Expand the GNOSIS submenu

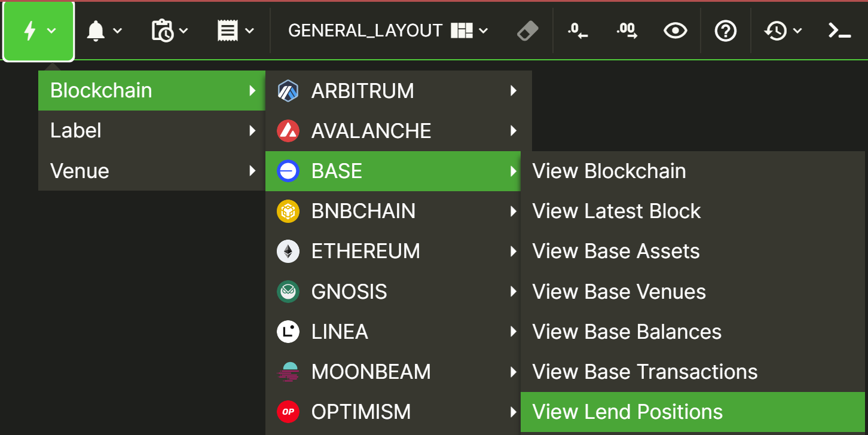click(393, 292)
